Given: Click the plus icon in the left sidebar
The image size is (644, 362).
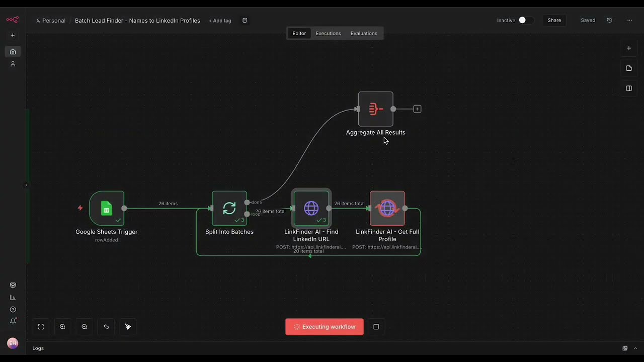Looking at the screenshot, I should click(x=13, y=35).
